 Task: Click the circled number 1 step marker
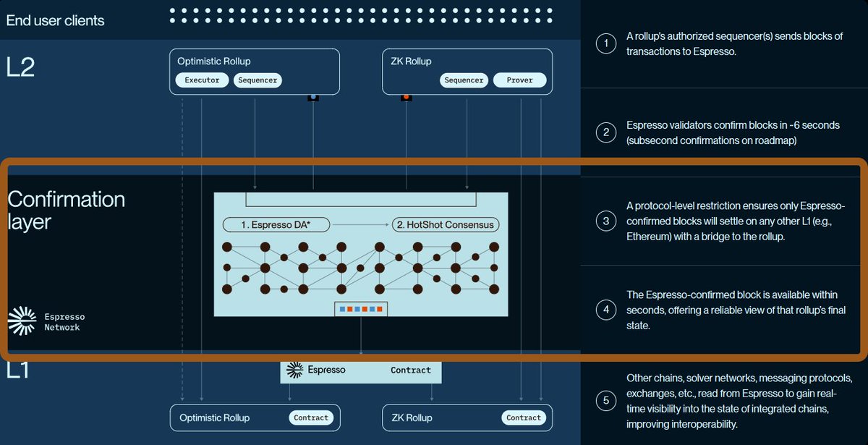pos(606,44)
